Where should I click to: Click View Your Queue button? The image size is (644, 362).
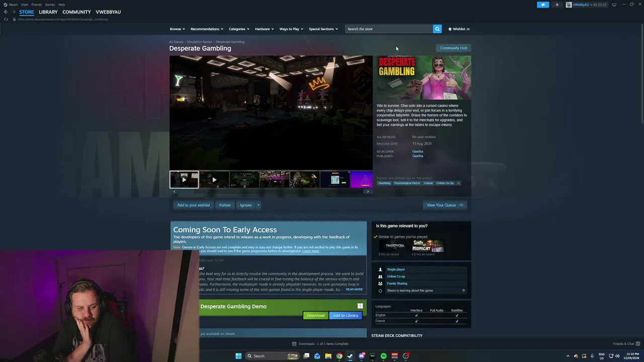click(445, 205)
